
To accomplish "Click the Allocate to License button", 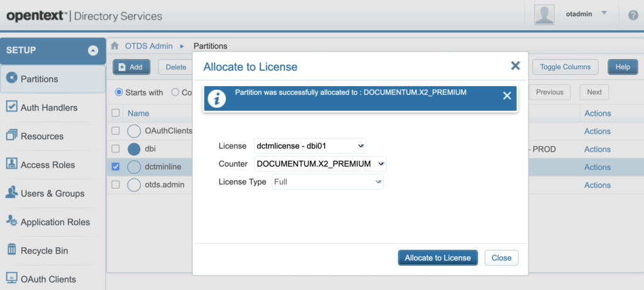I will [x=438, y=258].
